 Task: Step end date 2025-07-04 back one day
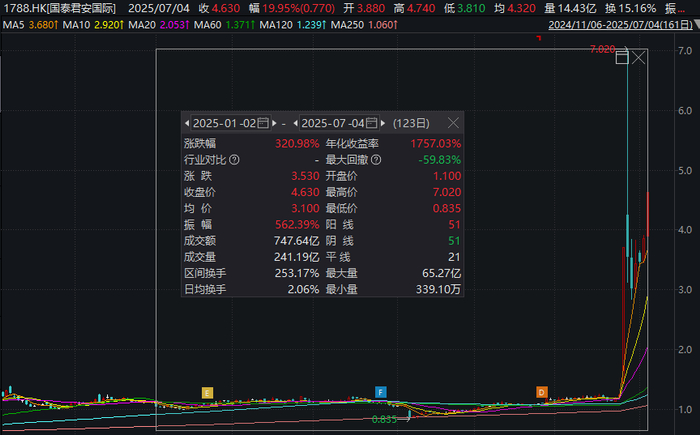pyautogui.click(x=296, y=123)
